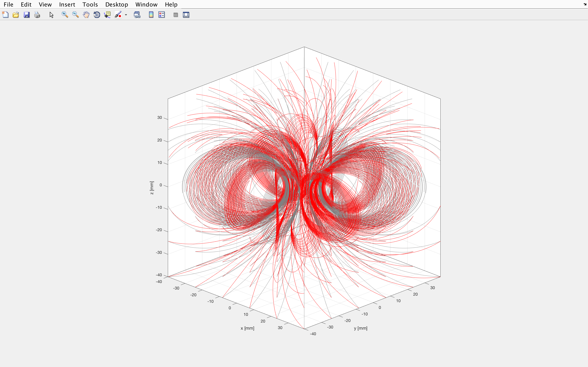Expand the brush color dropdown arrow
This screenshot has height=367, width=588.
tap(126, 15)
